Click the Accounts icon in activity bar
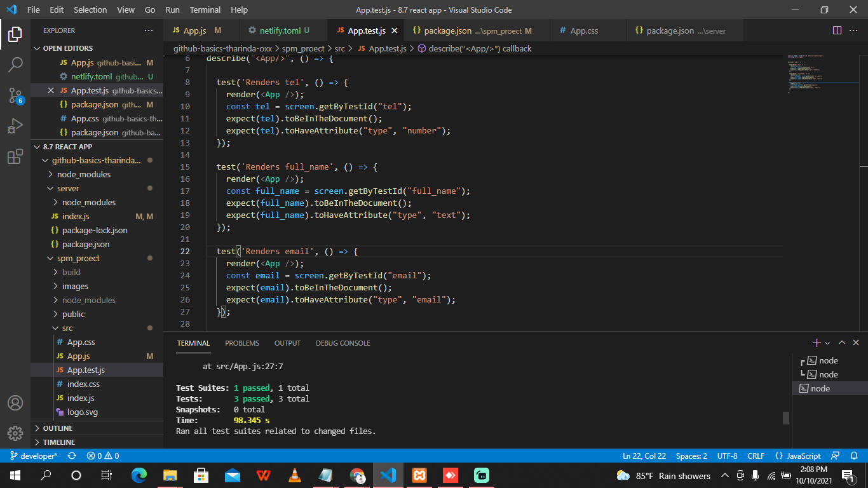This screenshot has width=868, height=488. [15, 402]
